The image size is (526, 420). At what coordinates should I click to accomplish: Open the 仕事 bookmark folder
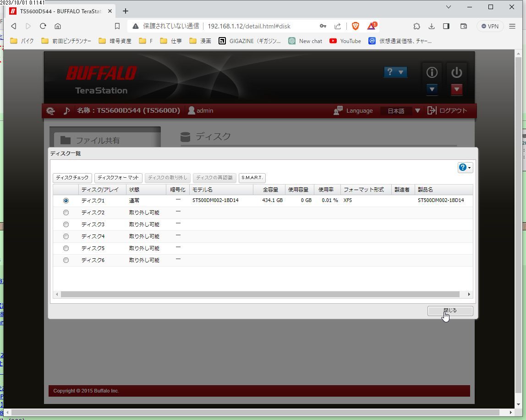(171, 41)
